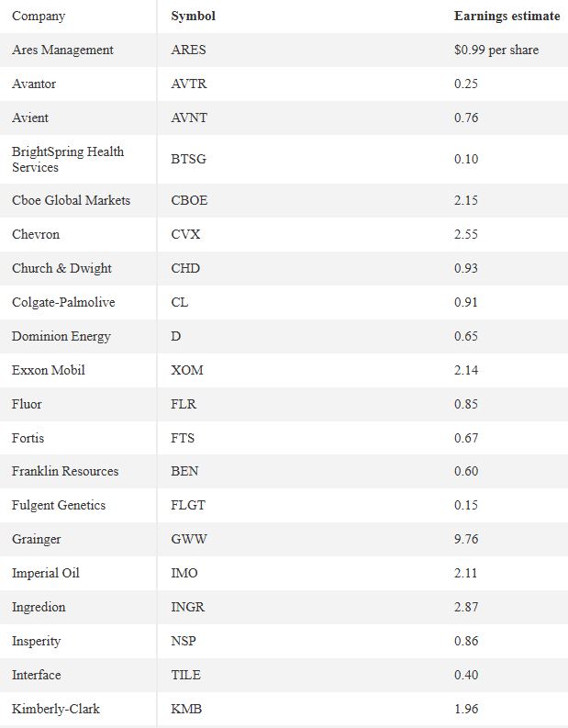This screenshot has height=728, width=568.
Task: Click the AVTR ticker symbol
Action: (x=188, y=84)
